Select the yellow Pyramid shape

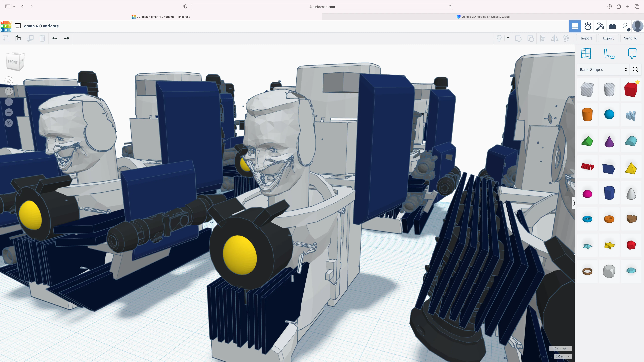pos(631,168)
